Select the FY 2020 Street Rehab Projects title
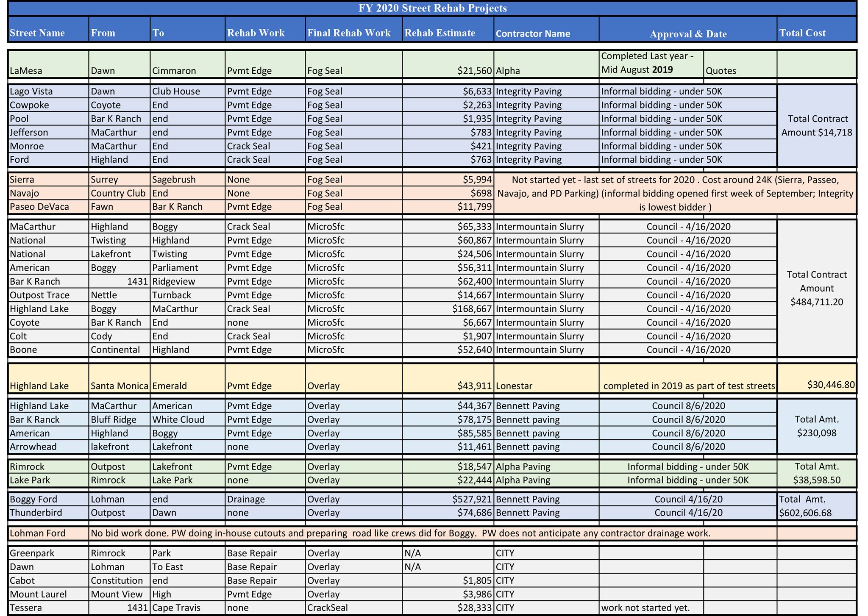Screen dimensions: 868x616 pyautogui.click(x=432, y=8)
